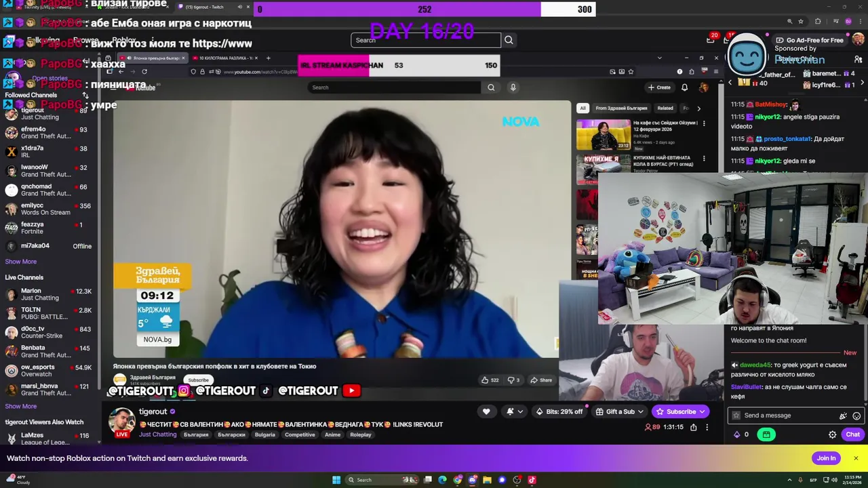
Task: Open emilycc Words On Stream channel
Action: [47, 209]
